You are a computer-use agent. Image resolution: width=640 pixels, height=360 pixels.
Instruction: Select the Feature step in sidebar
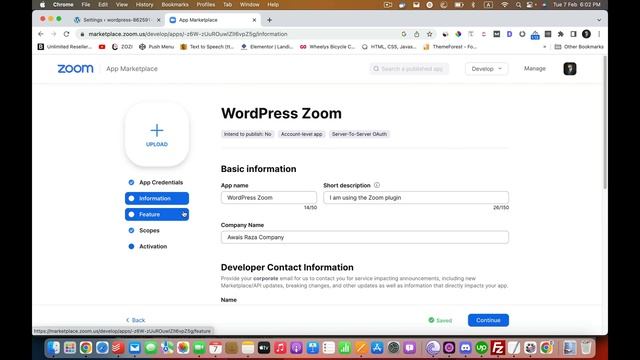(157, 214)
